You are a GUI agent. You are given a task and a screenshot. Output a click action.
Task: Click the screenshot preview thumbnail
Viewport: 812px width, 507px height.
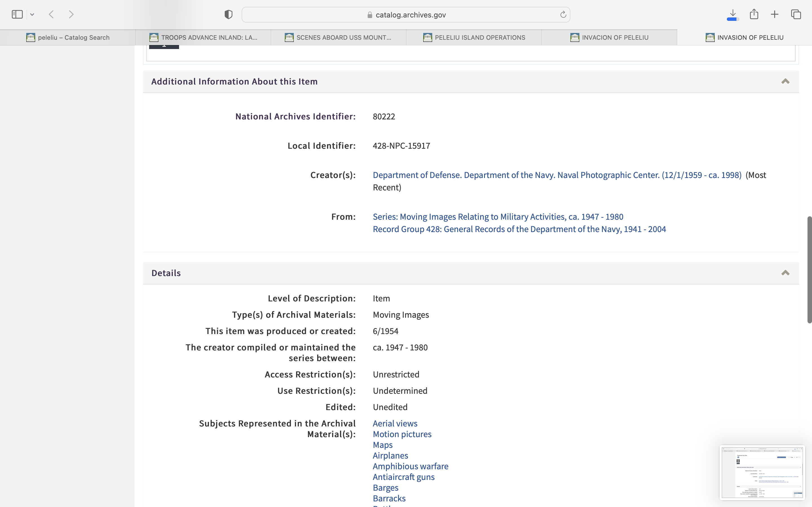(x=762, y=472)
